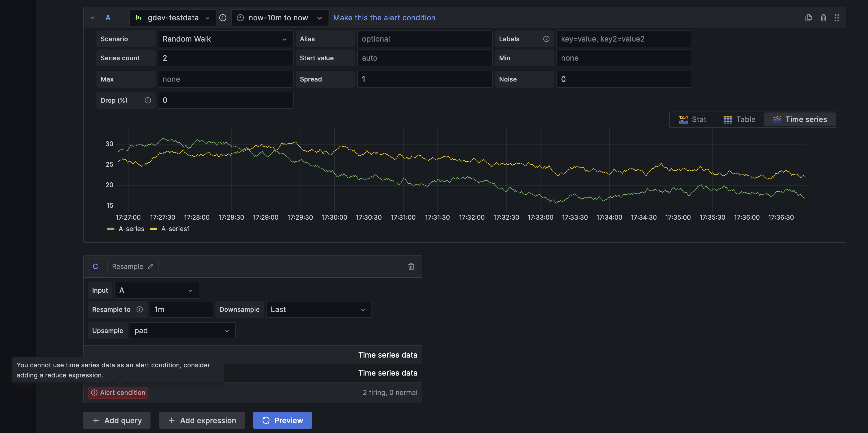Collapse query A with its chevron
This screenshot has height=433, width=868.
(x=92, y=17)
